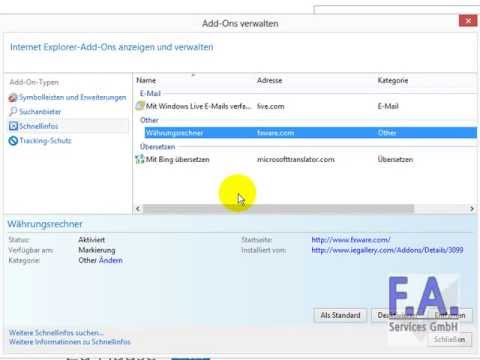
Task: Click the horizontal scrollbar thumb
Action: point(278,209)
